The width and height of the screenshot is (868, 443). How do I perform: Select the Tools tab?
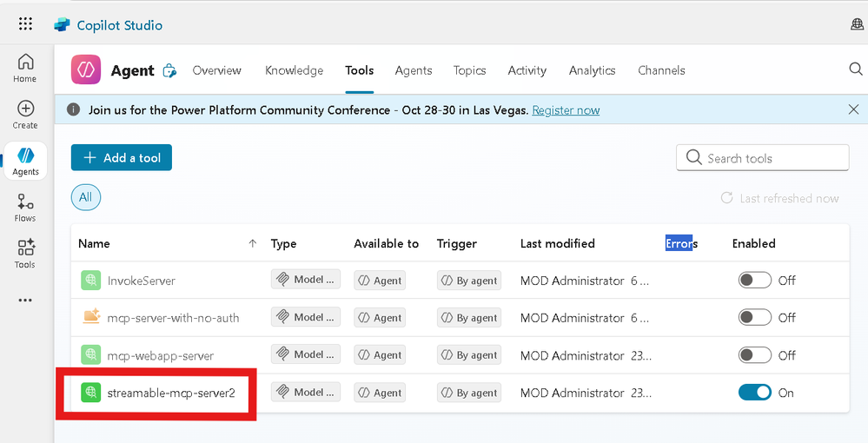[x=359, y=70]
